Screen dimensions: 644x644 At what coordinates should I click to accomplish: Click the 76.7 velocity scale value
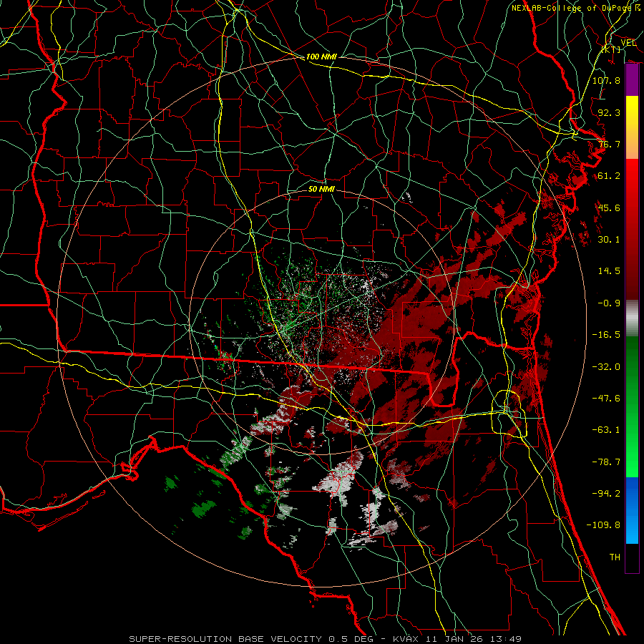(609, 144)
